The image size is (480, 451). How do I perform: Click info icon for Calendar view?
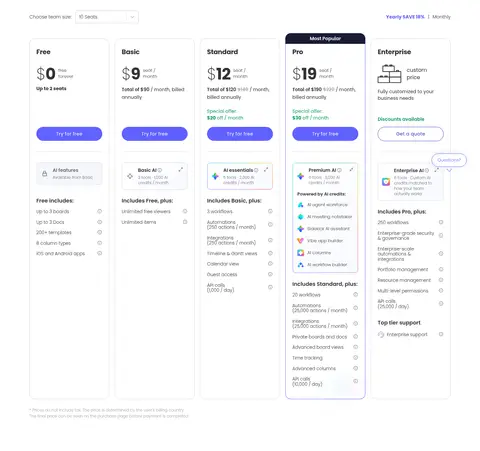coord(270,264)
